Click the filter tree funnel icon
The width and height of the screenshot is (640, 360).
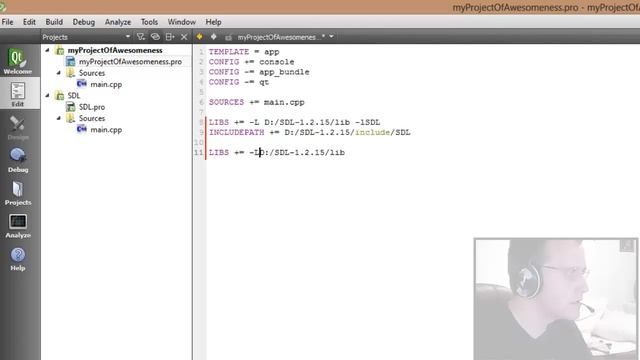(141, 37)
